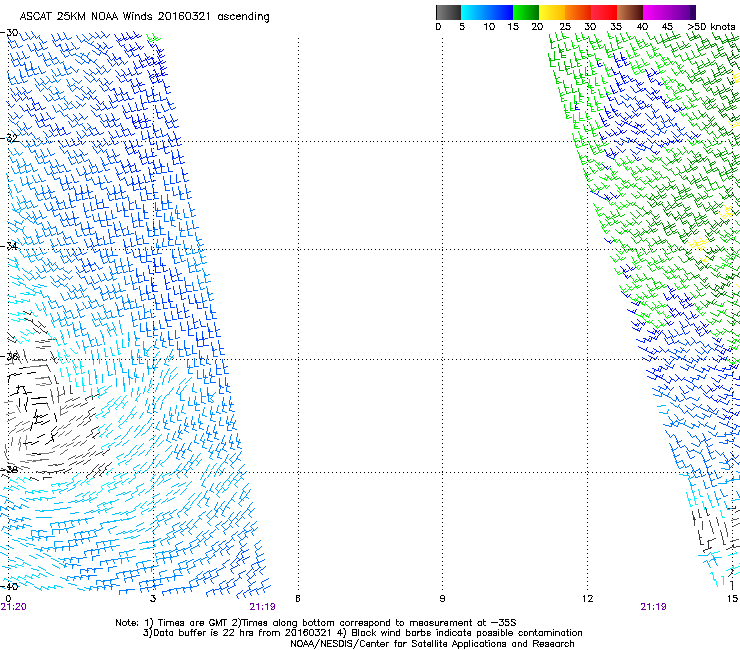Select the red 30–35 knots color bar segment
The height and width of the screenshot is (650, 740).
pos(604,12)
